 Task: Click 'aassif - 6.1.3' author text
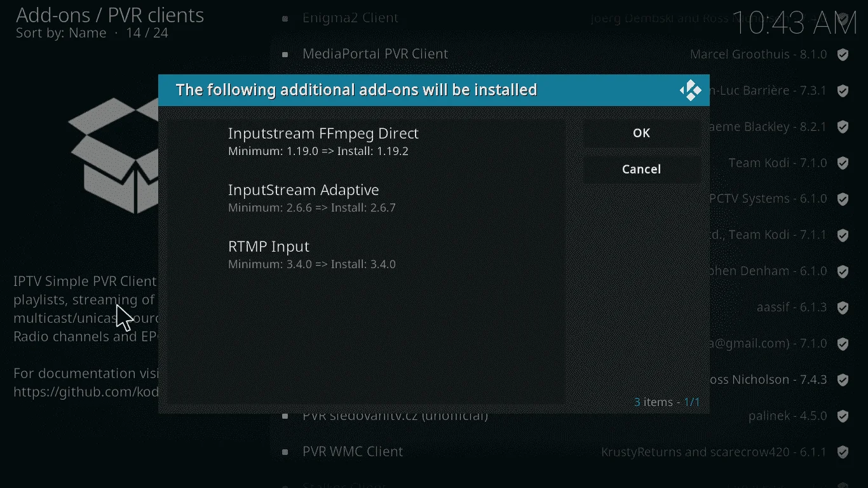pos(792,308)
